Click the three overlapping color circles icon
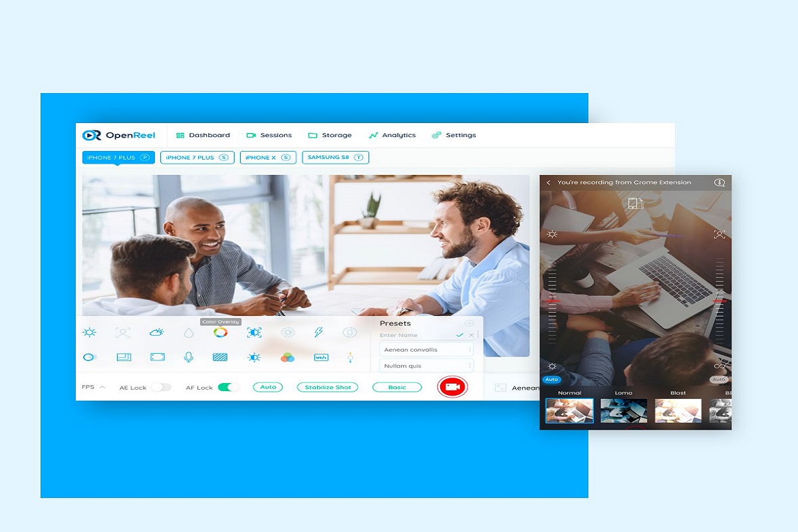Screen dimensions: 798x532 click(x=287, y=357)
